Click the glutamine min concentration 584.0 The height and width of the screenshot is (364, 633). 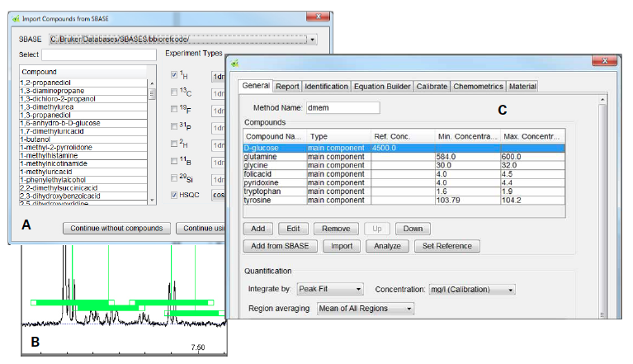point(446,157)
